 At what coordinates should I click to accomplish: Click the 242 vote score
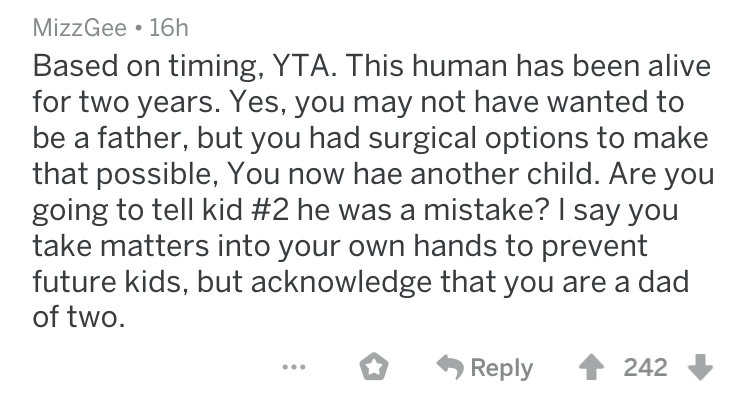point(645,367)
